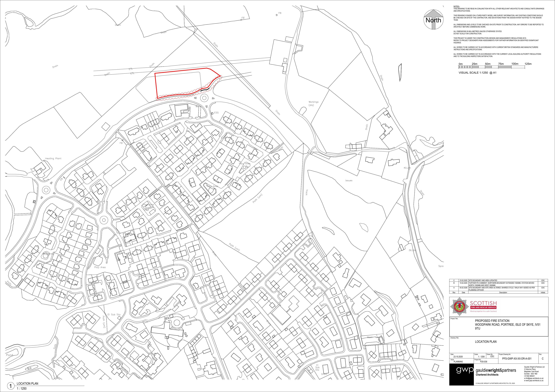Click the 'Workings (dis)' map label

314,103
